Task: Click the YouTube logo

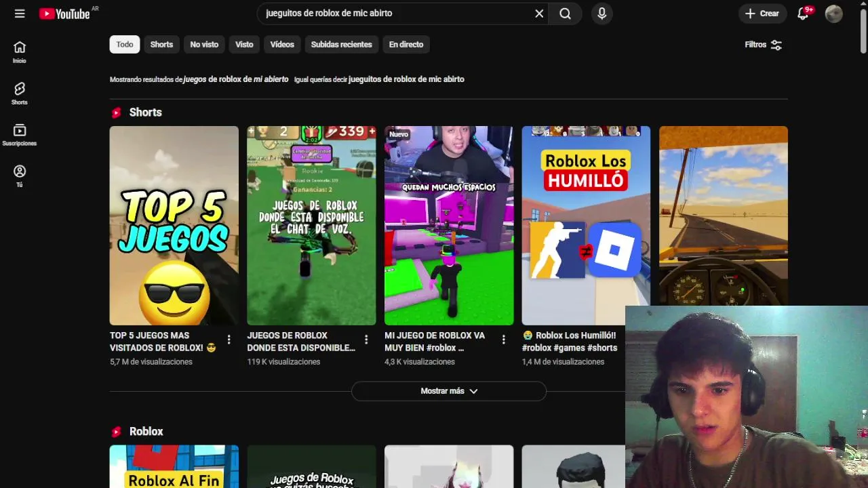Action: (x=64, y=14)
